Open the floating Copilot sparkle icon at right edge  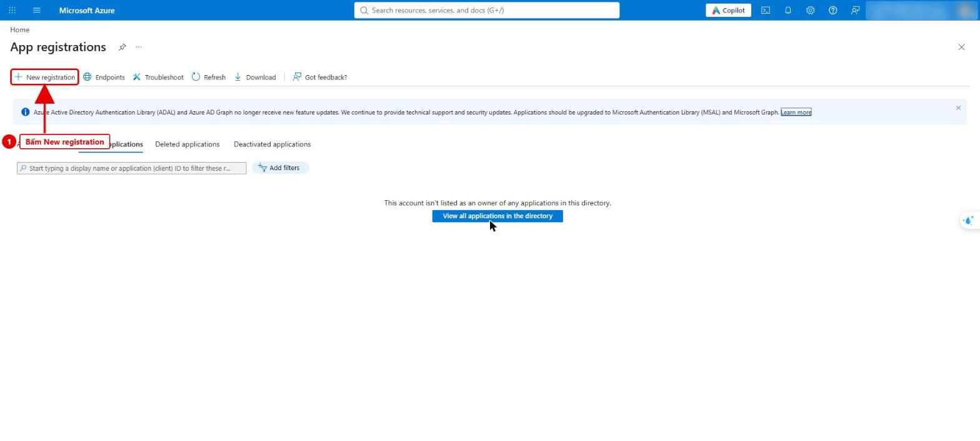[968, 220]
